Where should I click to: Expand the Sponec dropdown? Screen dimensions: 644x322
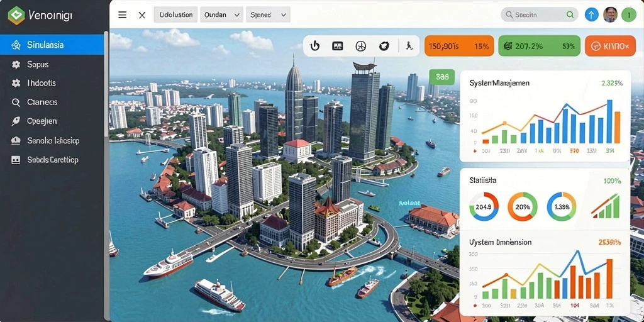[268, 14]
